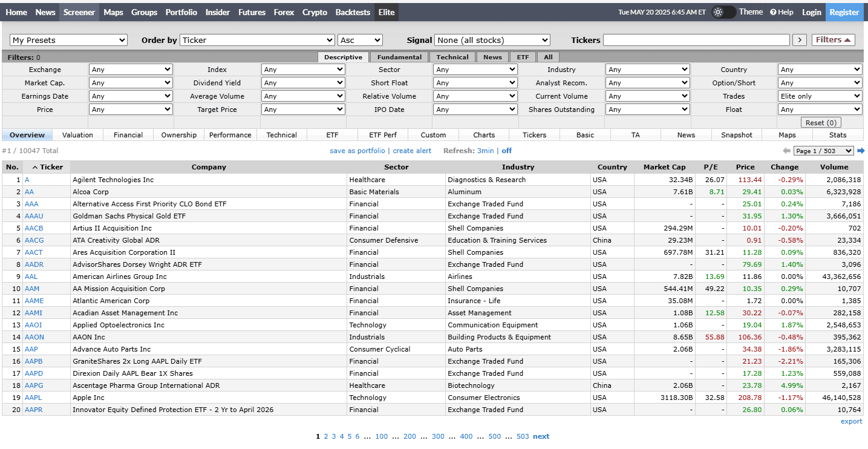Open the Signal dropdown
Screen dimensions: 868x449
click(x=492, y=40)
